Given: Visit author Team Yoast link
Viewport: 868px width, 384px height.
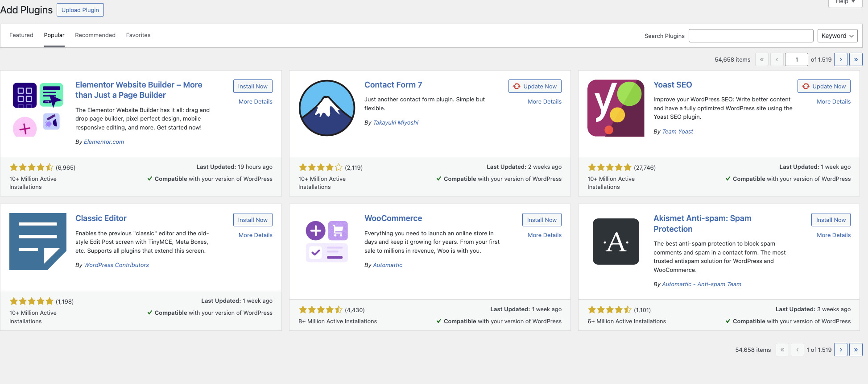Looking at the screenshot, I should (678, 132).
